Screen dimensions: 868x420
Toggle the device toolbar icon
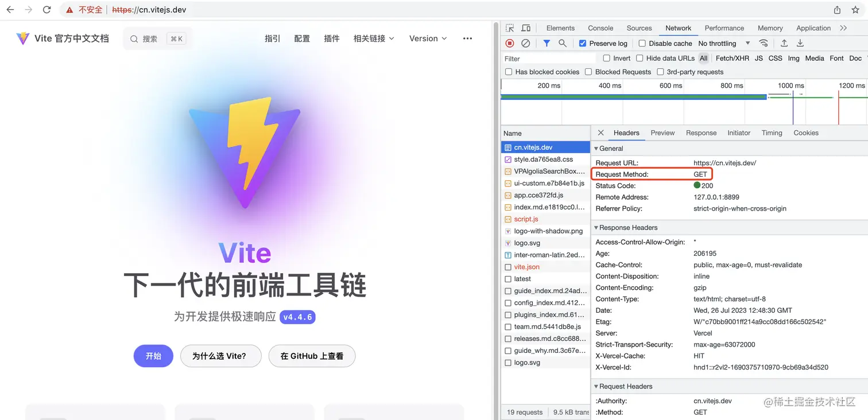[526, 28]
